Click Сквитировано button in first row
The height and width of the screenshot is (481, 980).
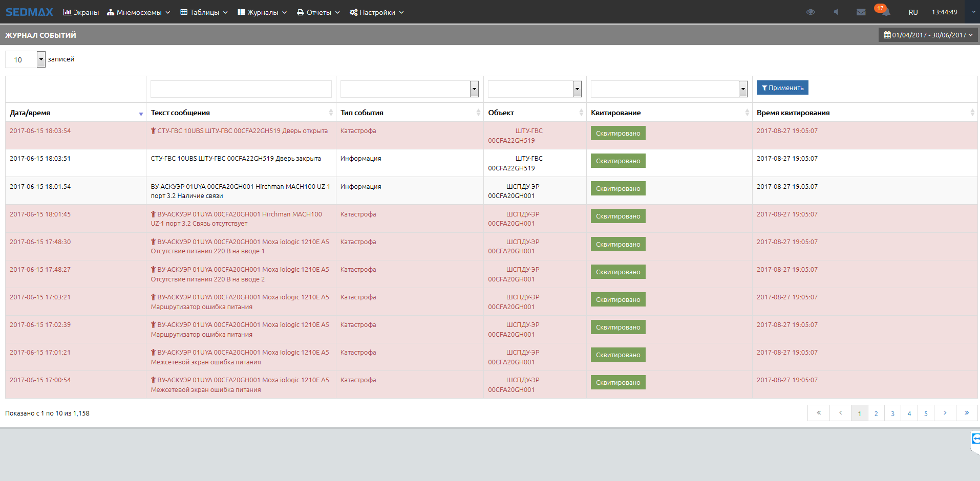tap(617, 133)
